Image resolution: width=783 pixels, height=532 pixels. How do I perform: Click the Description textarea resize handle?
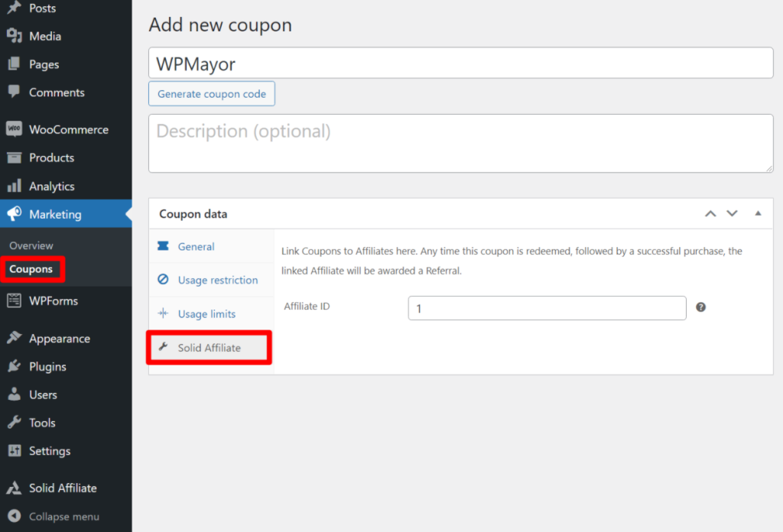769,169
